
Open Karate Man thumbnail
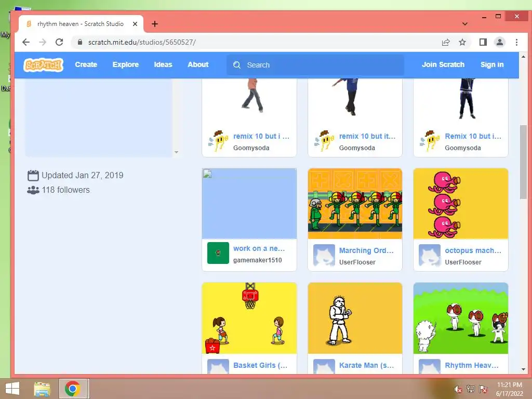click(x=355, y=318)
